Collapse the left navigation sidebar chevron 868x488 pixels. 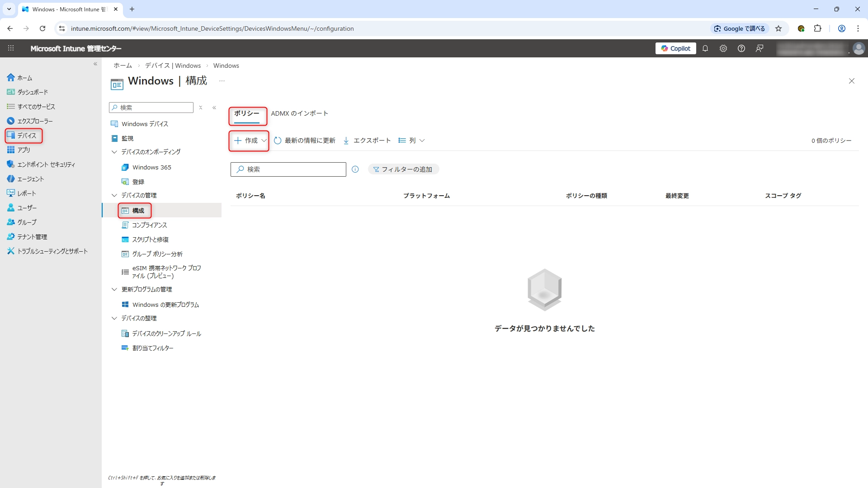[95, 64]
